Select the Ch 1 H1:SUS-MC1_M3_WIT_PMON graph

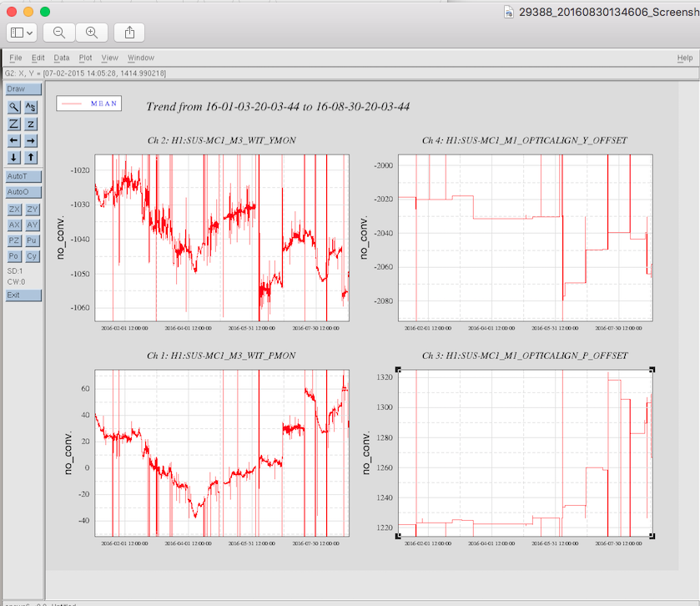click(x=222, y=452)
